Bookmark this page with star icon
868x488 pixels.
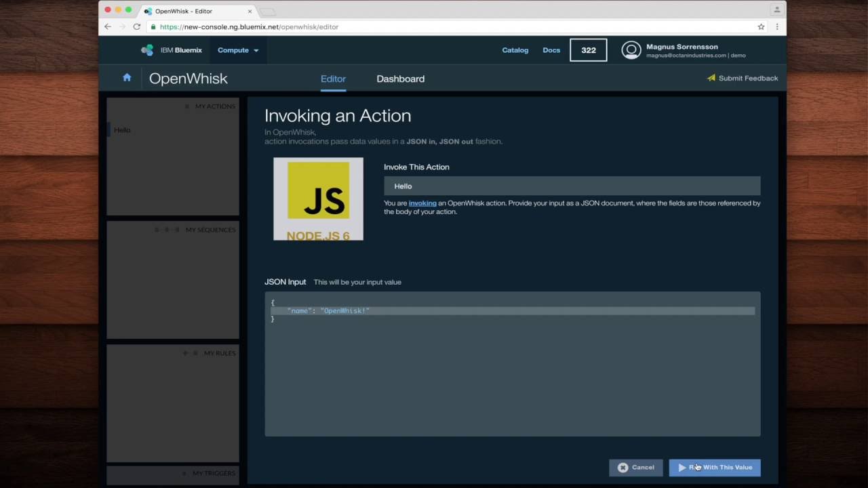761,26
